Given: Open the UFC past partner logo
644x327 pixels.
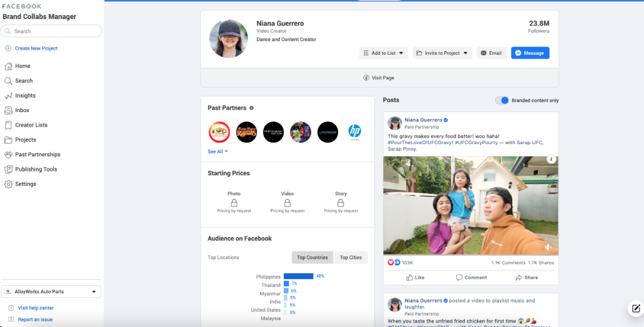Looking at the screenshot, I should [x=219, y=132].
